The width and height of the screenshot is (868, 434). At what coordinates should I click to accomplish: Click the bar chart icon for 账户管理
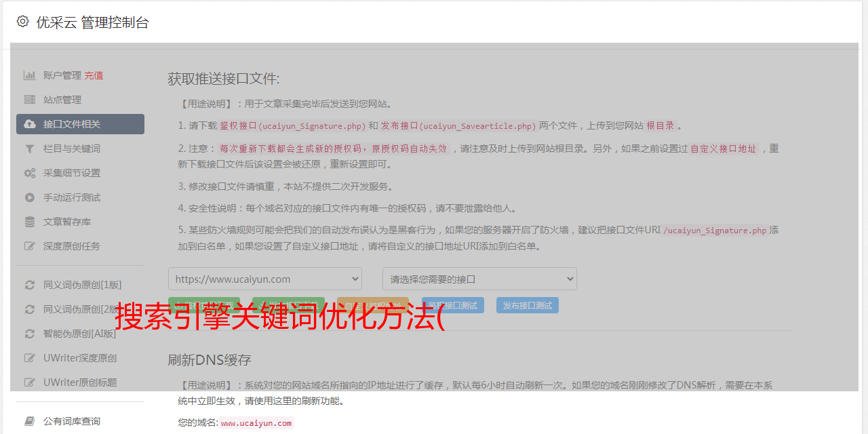pos(30,75)
